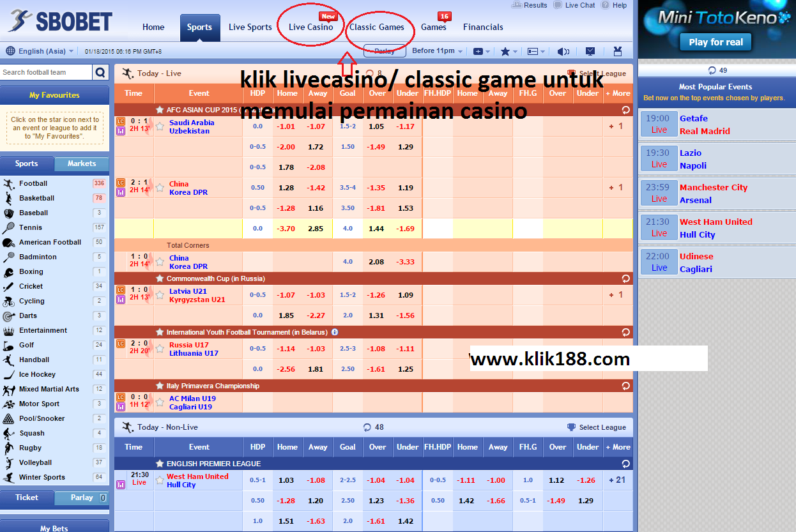Star the English Premier League header
Screen dimensions: 796x532
pyautogui.click(x=160, y=464)
